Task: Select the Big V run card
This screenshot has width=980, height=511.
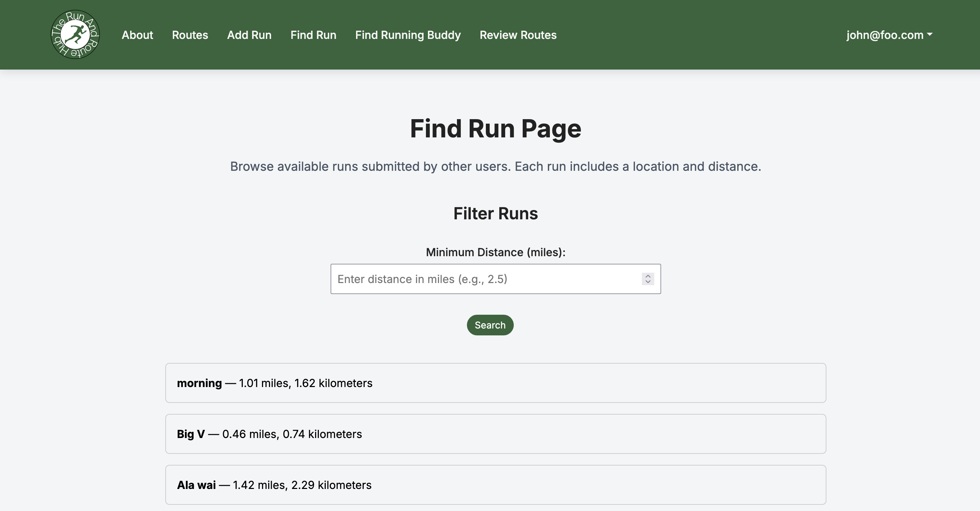Action: tap(495, 434)
